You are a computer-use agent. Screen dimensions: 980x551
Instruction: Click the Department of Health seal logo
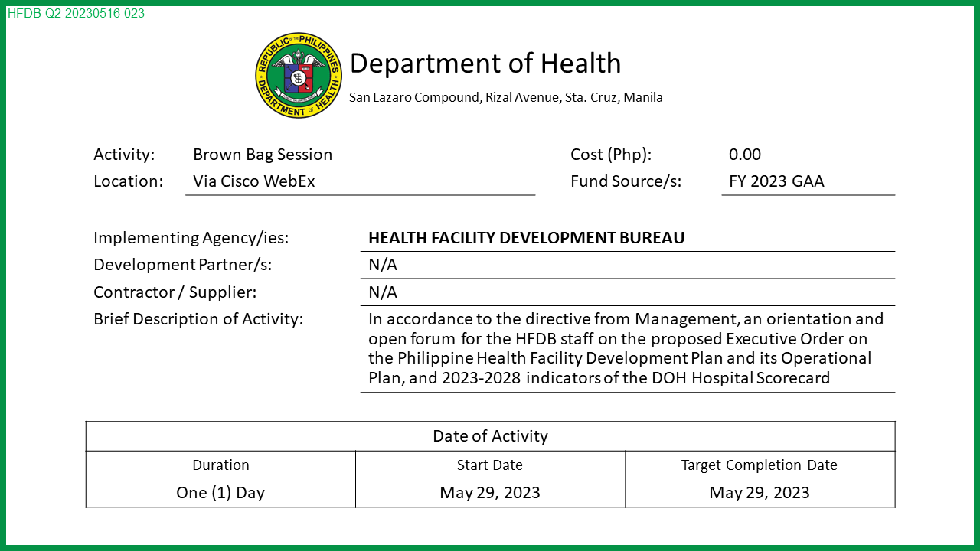[x=299, y=75]
